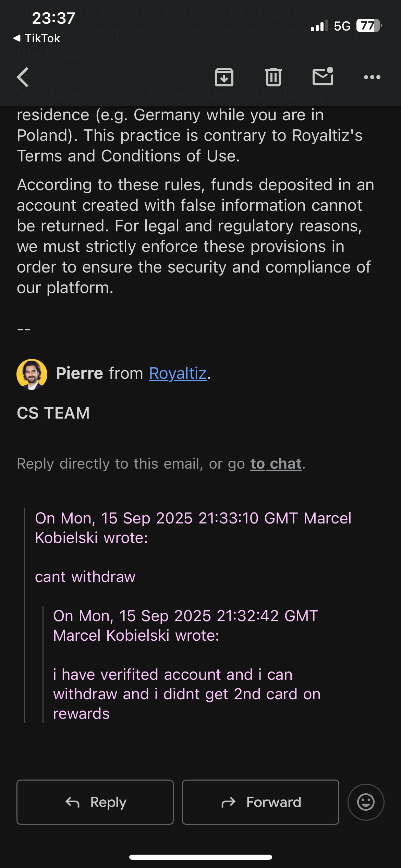Follow the "to chat" link
This screenshot has width=401, height=868.
pos(276,464)
